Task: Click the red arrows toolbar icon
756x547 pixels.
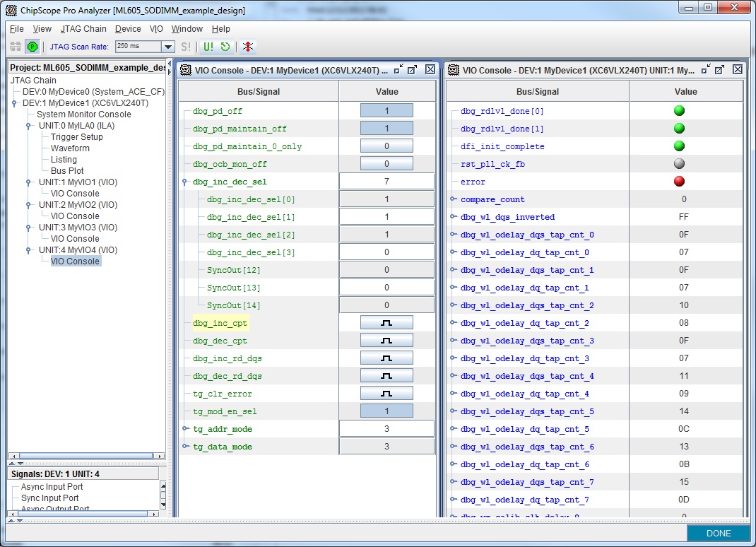Action: [247, 47]
